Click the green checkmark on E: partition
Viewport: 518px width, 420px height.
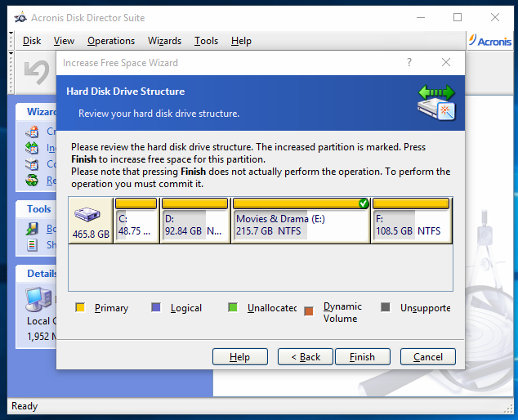click(x=364, y=203)
